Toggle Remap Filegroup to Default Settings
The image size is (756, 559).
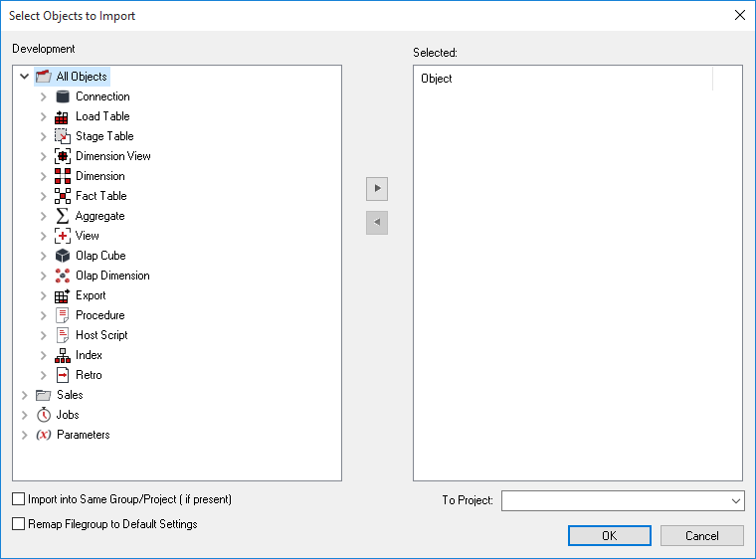tap(19, 524)
